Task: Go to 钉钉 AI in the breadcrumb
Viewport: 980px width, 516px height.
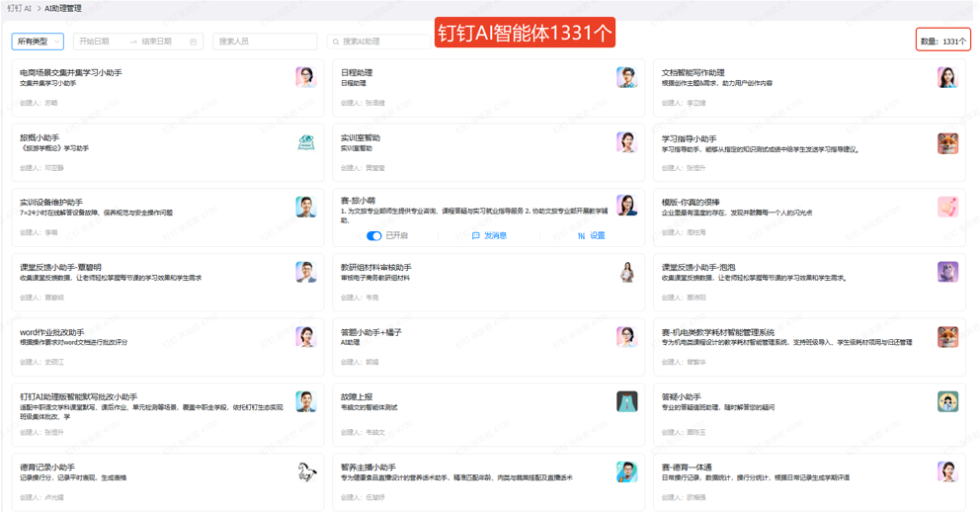Action: pos(19,8)
